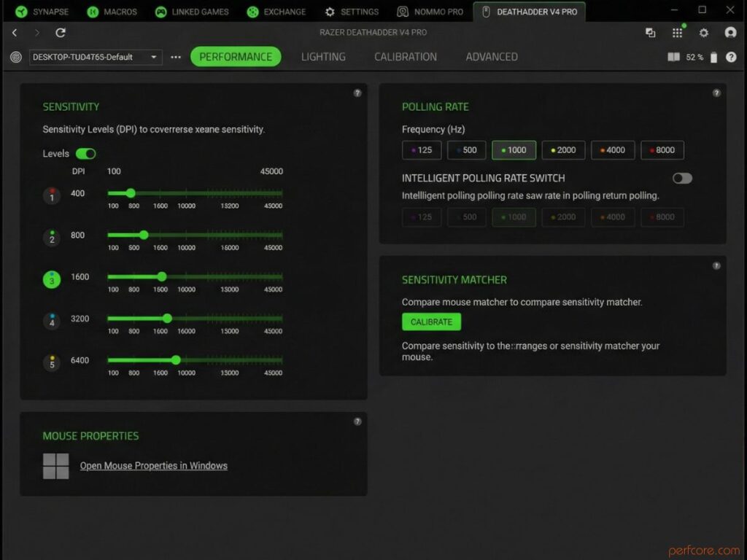Open the gear settings icon at top right
The image size is (747, 560).
point(704,33)
